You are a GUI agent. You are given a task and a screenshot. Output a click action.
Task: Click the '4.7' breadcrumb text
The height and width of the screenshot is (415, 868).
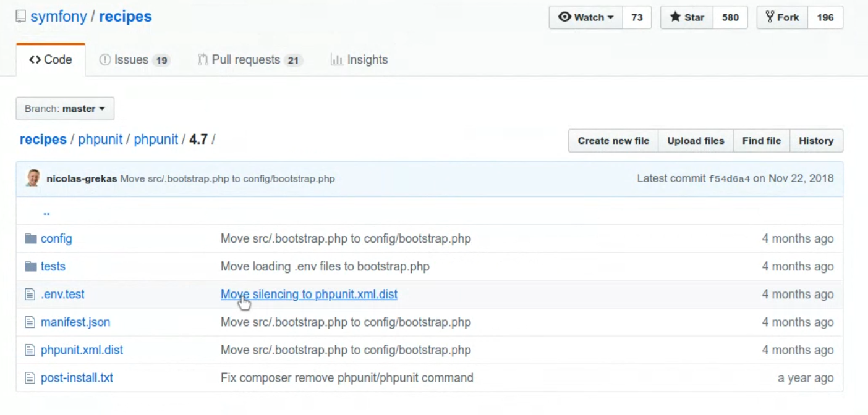tap(198, 140)
